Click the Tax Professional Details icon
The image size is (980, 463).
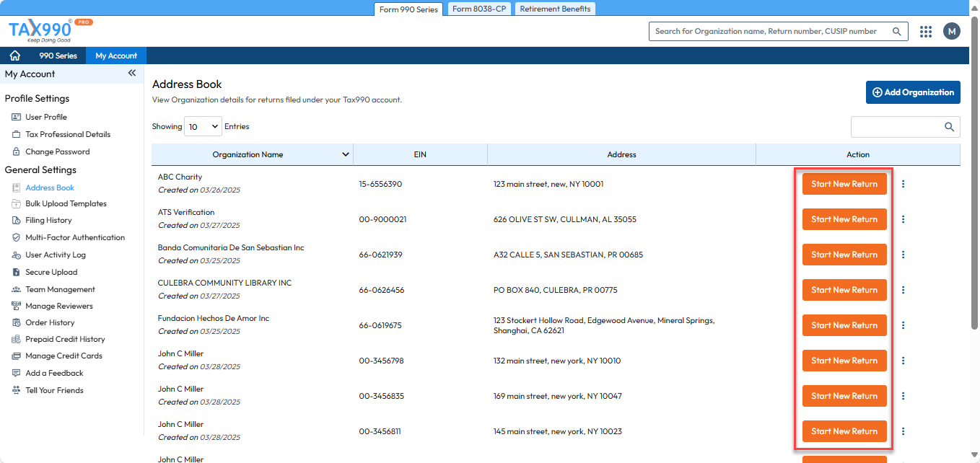point(16,134)
